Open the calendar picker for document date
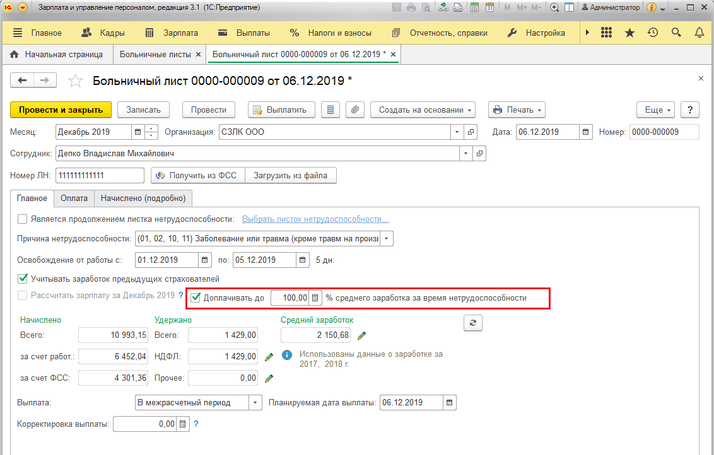 582,132
